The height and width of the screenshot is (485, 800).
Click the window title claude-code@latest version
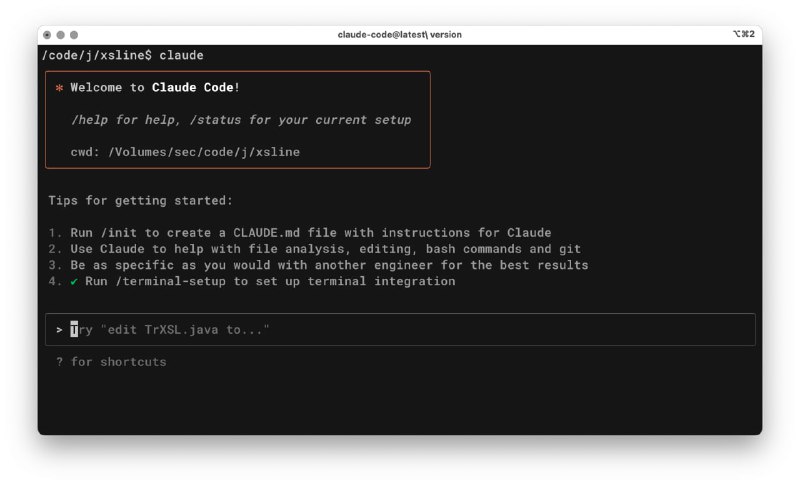(x=399, y=35)
